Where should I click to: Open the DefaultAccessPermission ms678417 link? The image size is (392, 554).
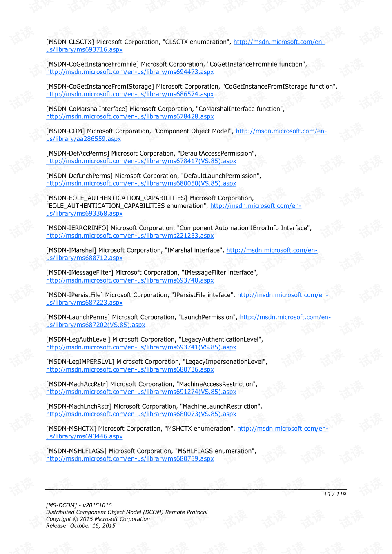pos(141,161)
